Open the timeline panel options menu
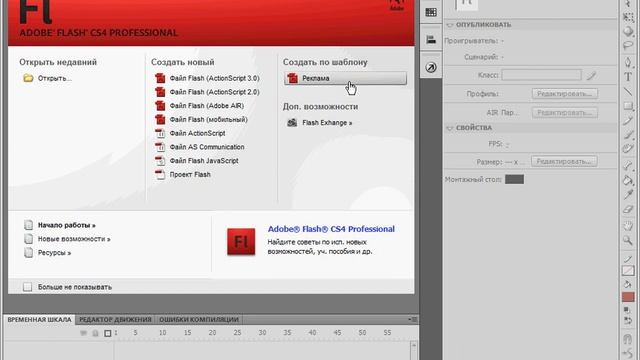Image resolution: width=640 pixels, height=360 pixels. [413, 319]
